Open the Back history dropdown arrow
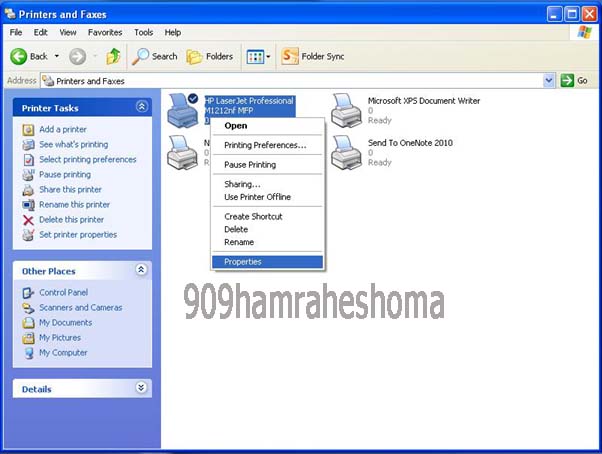 click(x=57, y=56)
